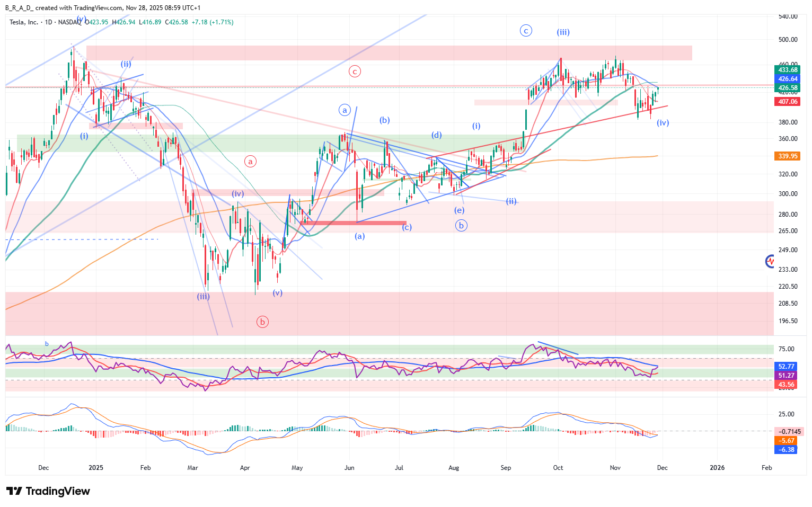Image resolution: width=812 pixels, height=507 pixels.
Task: Select the blue circled 'b' wave label
Action: 461,225
